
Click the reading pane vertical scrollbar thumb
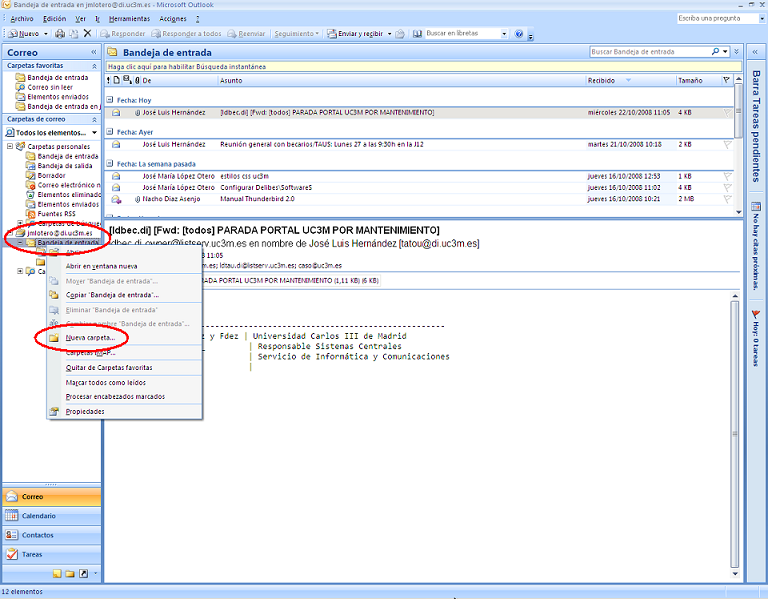735,433
